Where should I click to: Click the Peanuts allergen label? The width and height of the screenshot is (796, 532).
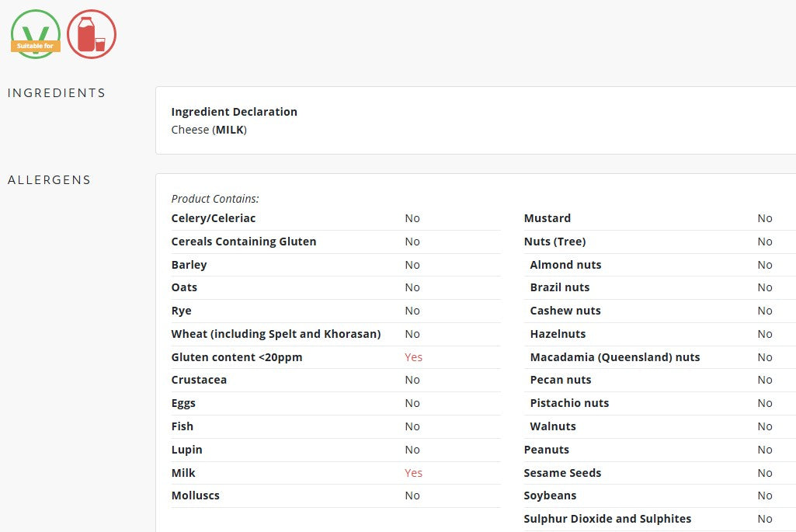pos(546,450)
